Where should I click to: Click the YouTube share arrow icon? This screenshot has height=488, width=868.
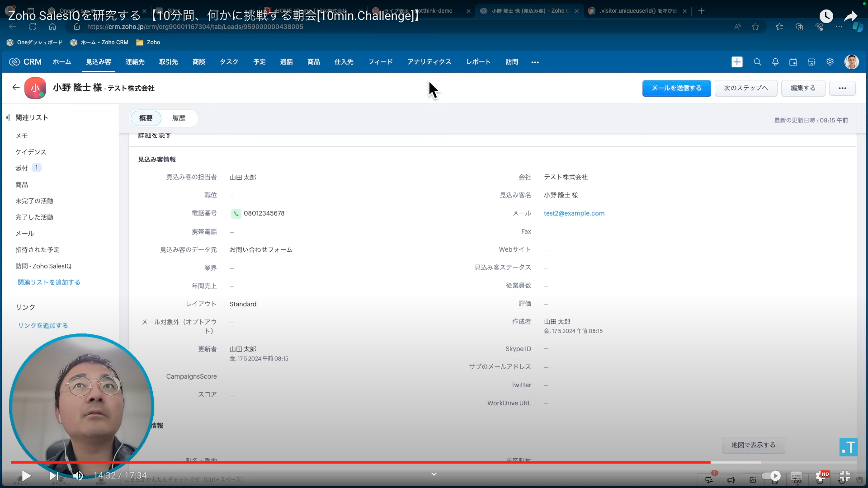point(851,16)
